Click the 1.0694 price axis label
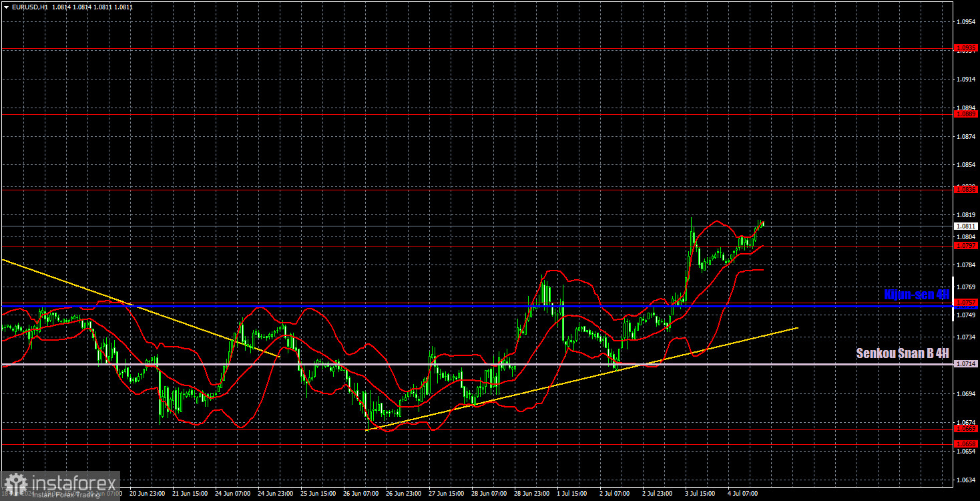Screen dimensions: 980x501 967,394
